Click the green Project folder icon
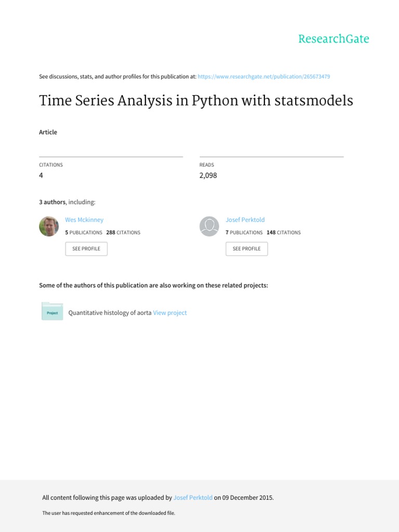Viewport: 399px width, 532px height. [52, 311]
